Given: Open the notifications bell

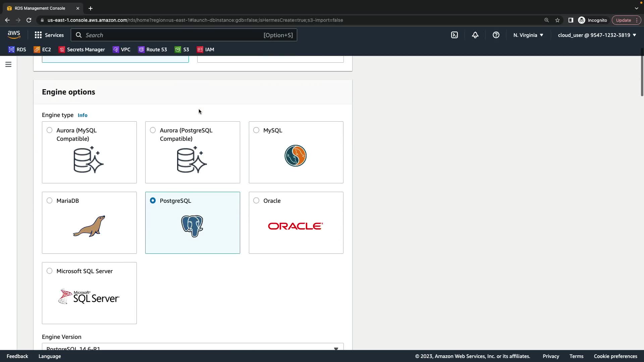Looking at the screenshot, I should [475, 35].
